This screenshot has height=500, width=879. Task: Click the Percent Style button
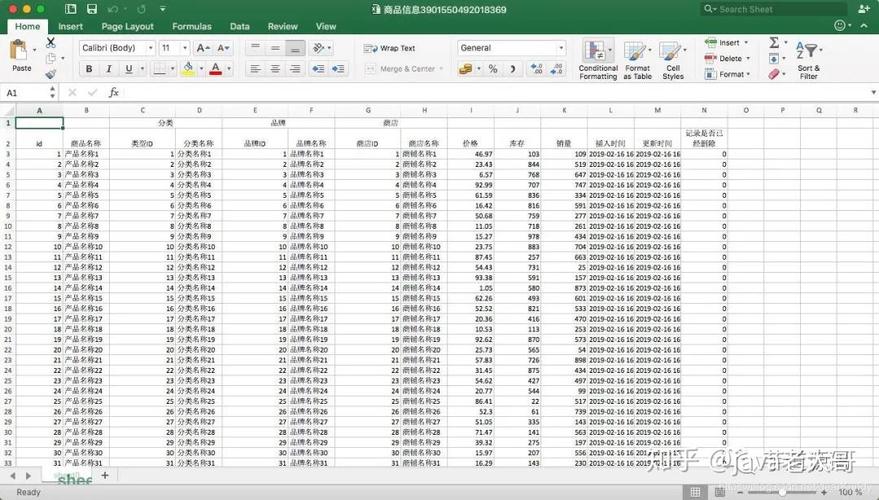pos(492,69)
